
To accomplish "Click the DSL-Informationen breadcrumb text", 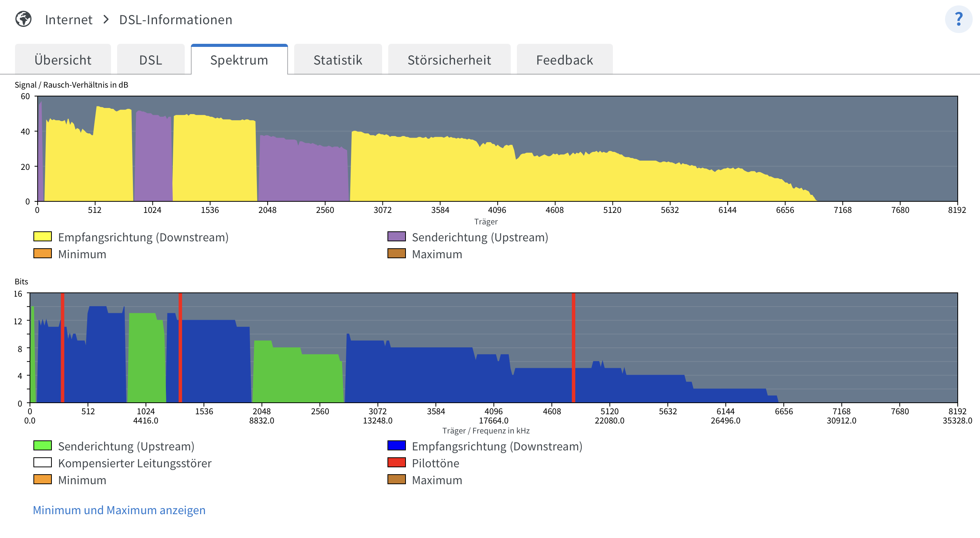I will coord(175,20).
